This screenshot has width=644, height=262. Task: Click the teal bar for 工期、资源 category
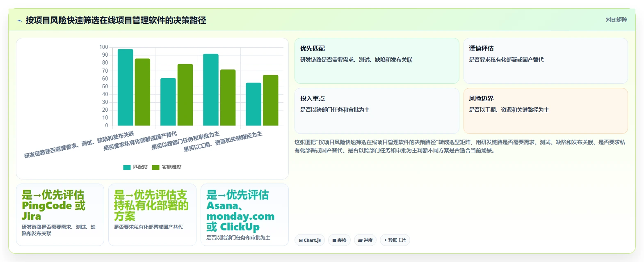[x=253, y=104]
